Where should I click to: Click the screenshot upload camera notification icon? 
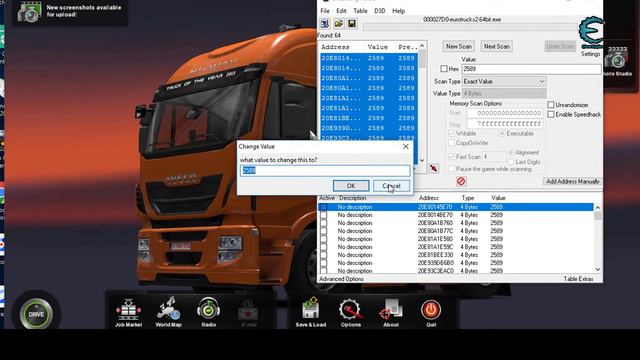click(29, 11)
